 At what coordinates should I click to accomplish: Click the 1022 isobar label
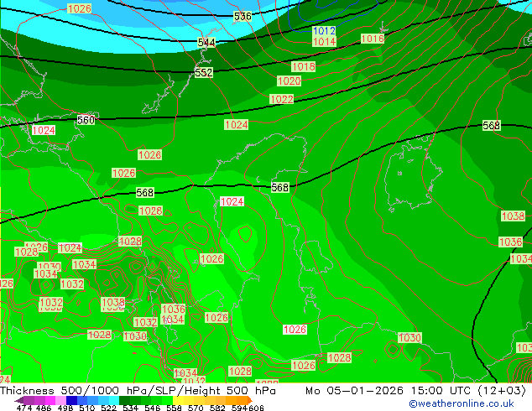click(282, 99)
